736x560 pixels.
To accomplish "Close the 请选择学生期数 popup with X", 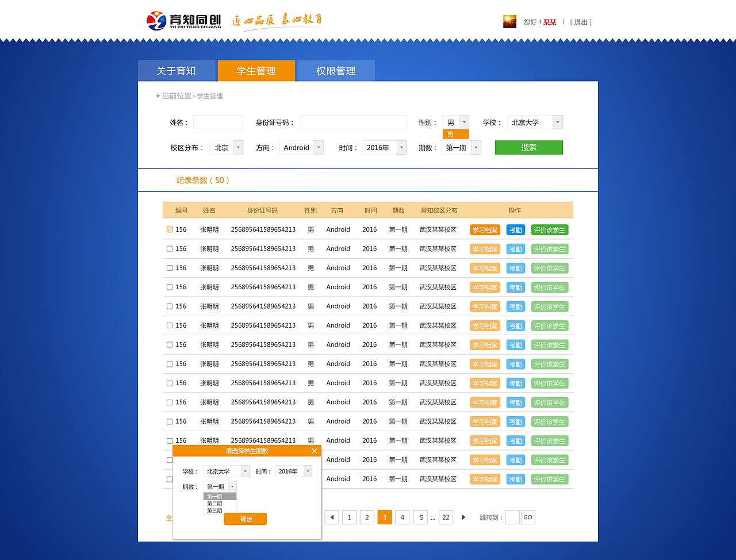I will tap(314, 451).
